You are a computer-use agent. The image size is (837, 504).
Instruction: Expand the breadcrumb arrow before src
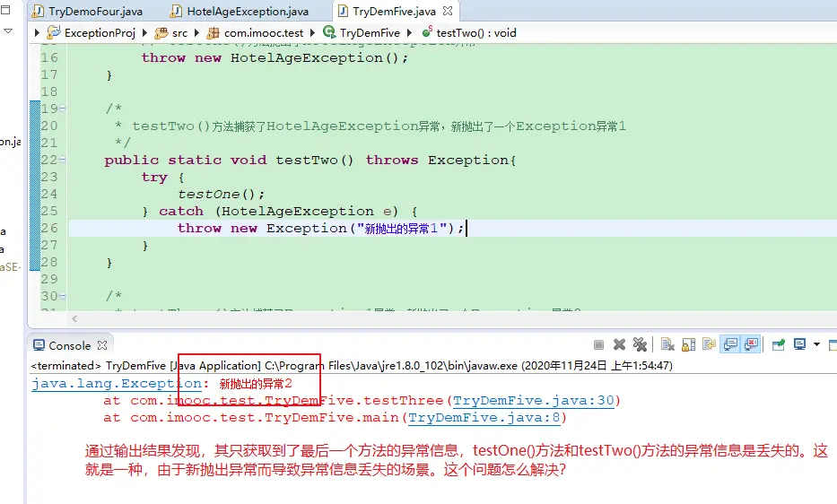point(144,32)
